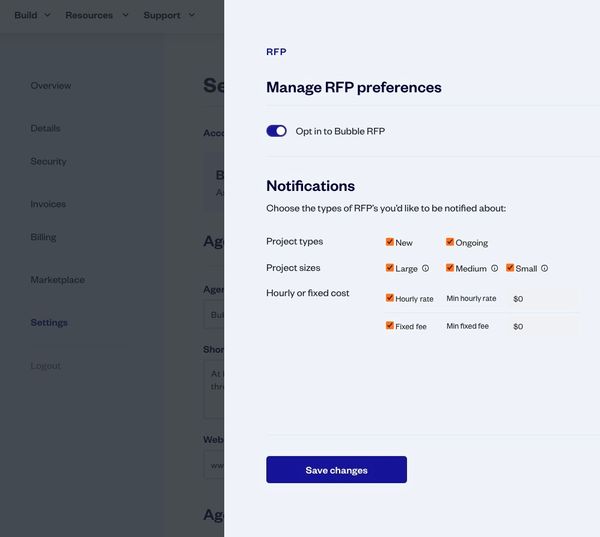Click the Min hourly rate input field
Viewport: 600px width, 537px height.
543,299
